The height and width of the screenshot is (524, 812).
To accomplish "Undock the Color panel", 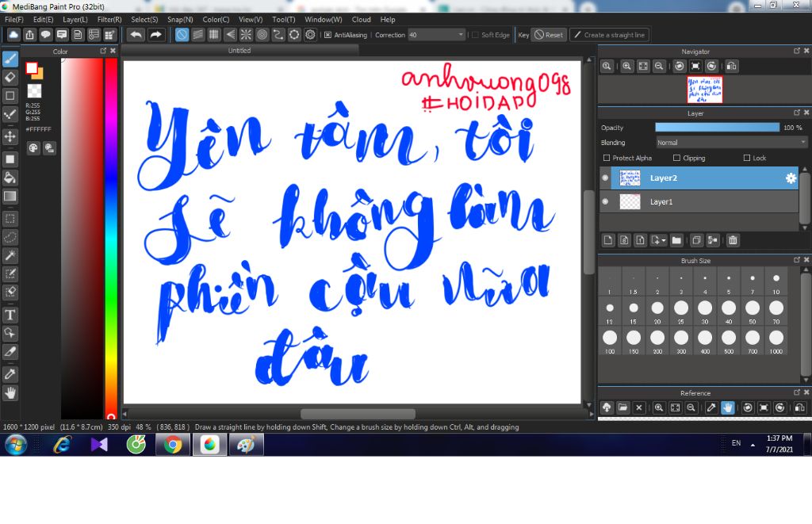I will point(103,51).
